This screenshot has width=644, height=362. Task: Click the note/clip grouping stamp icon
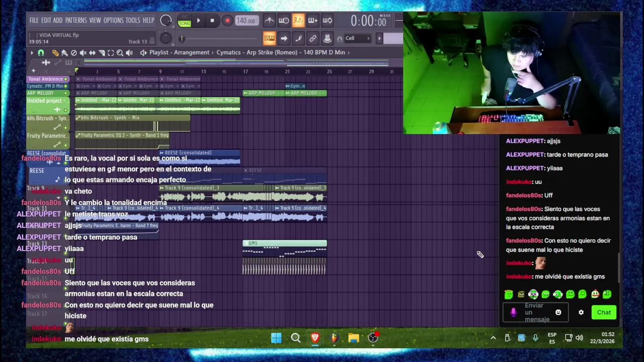[327, 38]
